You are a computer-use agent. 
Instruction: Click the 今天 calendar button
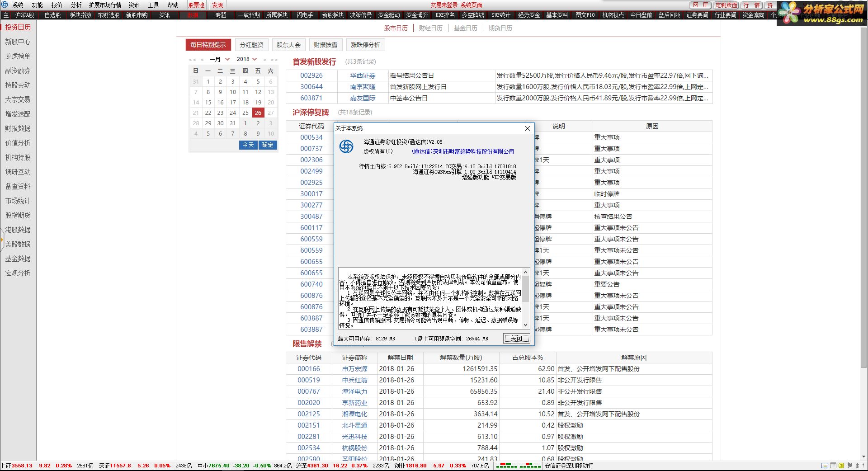point(248,145)
